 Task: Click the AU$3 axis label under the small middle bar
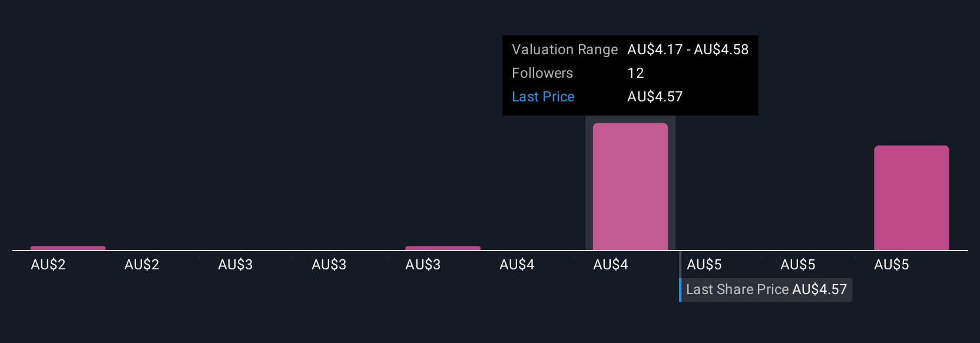tap(423, 265)
